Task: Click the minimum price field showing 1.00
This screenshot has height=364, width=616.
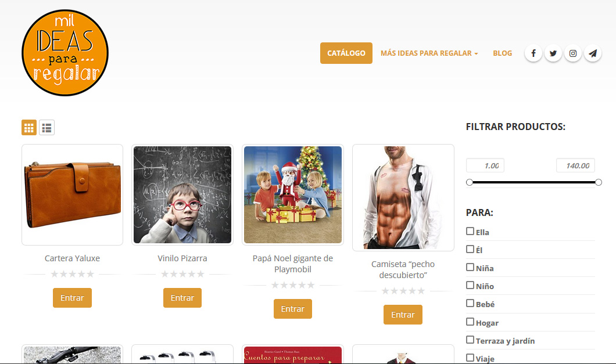Action: (485, 165)
